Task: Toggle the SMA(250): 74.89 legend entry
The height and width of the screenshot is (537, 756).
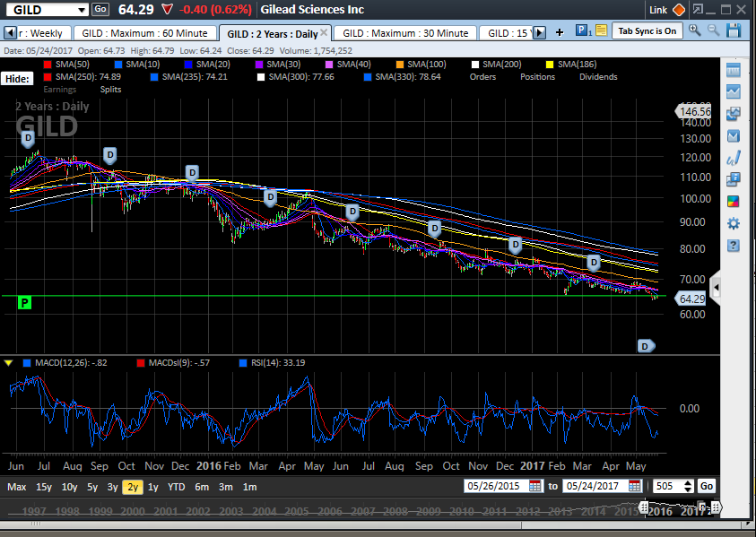Action: (82, 76)
